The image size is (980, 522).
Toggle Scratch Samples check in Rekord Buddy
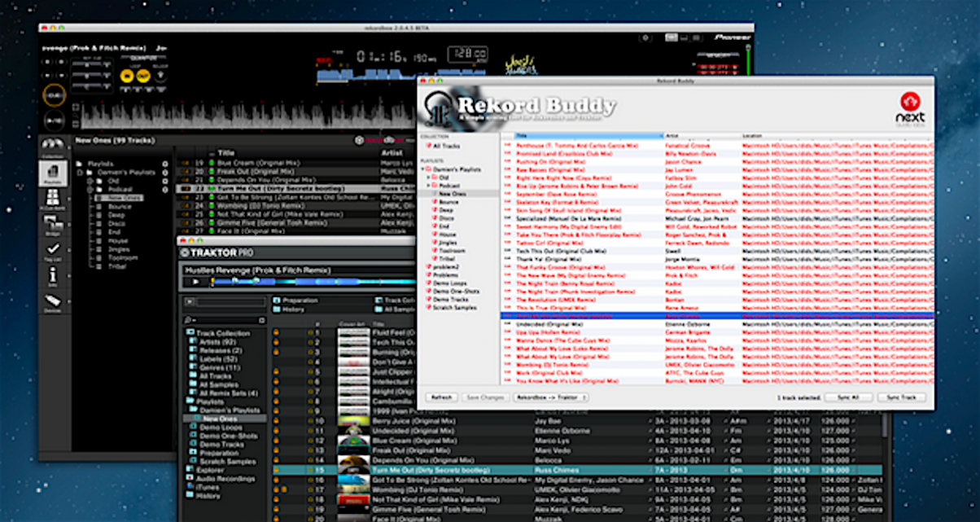428,308
